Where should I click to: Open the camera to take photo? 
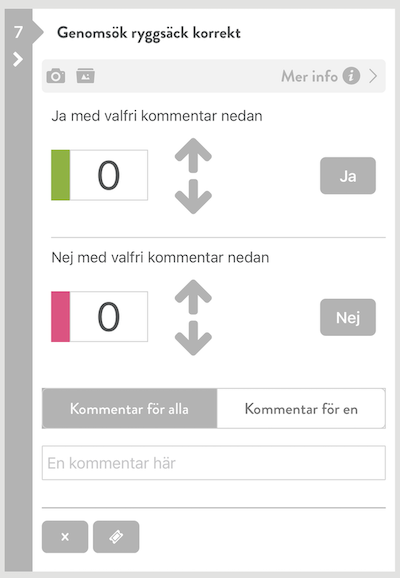(56, 76)
